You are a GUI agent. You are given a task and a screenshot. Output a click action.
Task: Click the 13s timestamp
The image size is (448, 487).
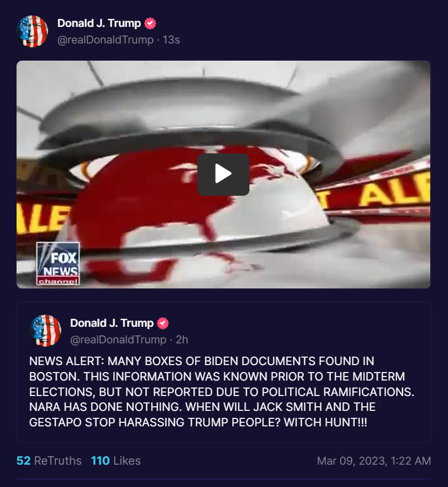[x=172, y=39]
